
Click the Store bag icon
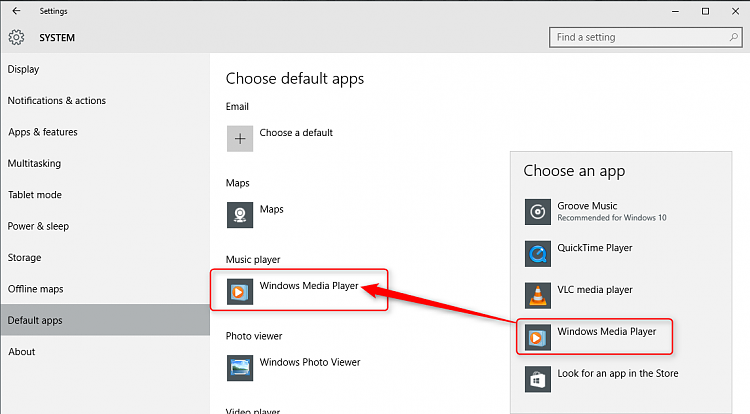click(x=538, y=379)
